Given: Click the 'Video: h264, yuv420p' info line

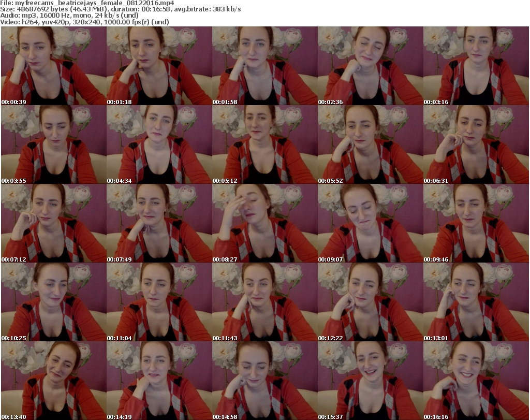Looking at the screenshot, I should pyautogui.click(x=84, y=22).
